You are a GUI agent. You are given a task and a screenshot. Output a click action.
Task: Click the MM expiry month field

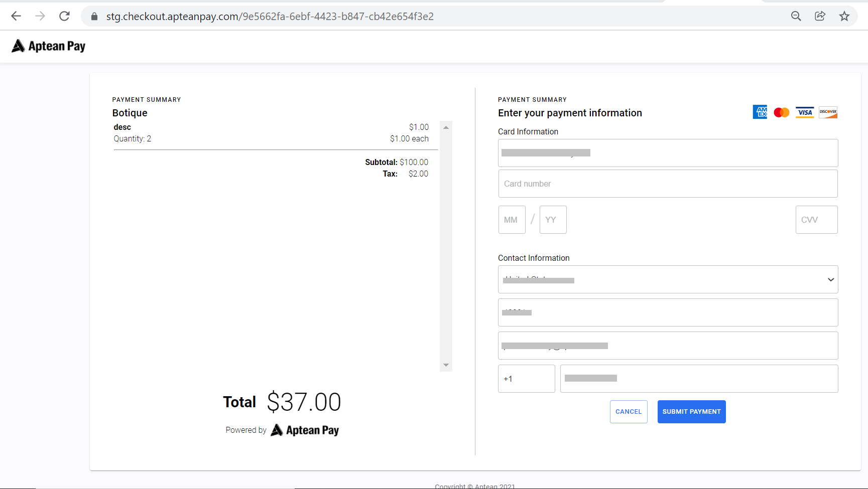512,220
